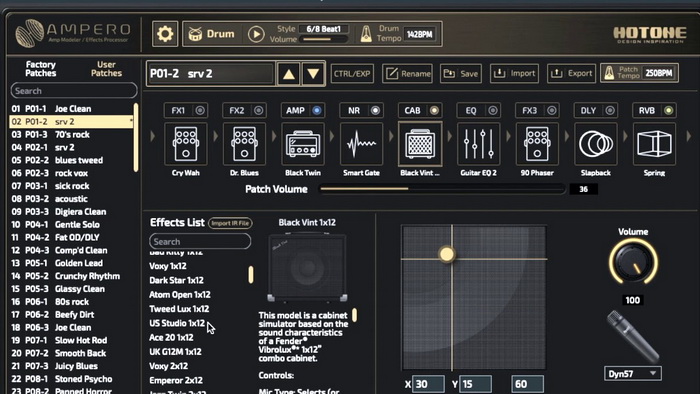
Task: Select the Black Twin amp icon
Action: pyautogui.click(x=303, y=144)
